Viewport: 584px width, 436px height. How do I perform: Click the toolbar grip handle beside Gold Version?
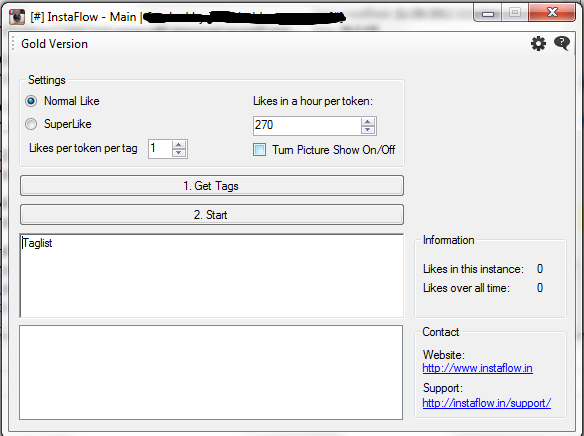[13, 43]
